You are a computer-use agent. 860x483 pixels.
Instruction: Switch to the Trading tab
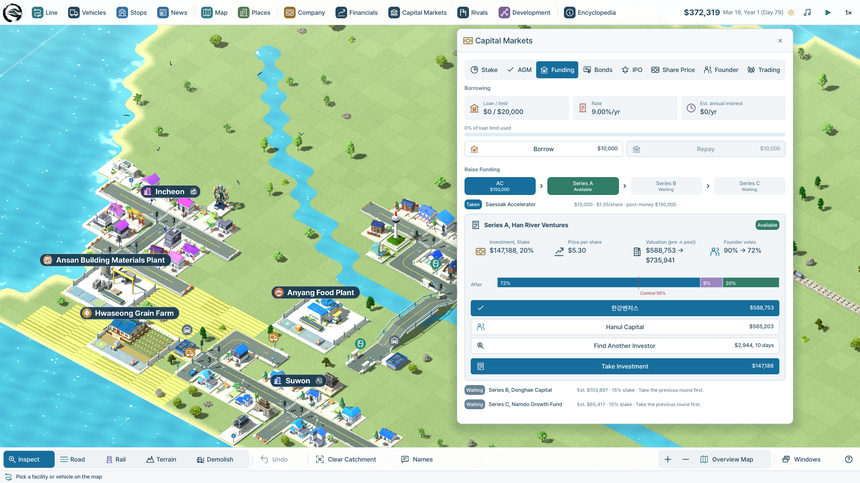point(763,70)
